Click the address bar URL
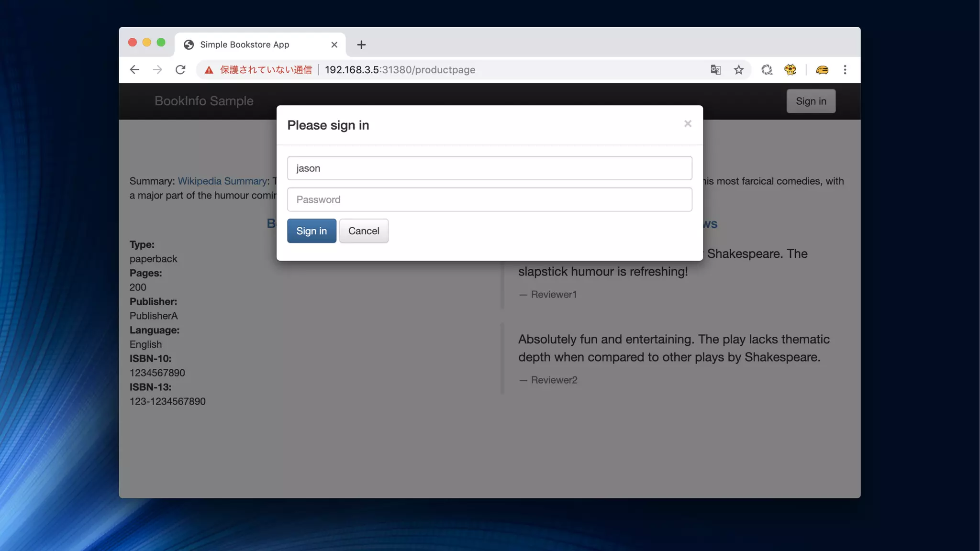980x551 pixels. point(400,70)
